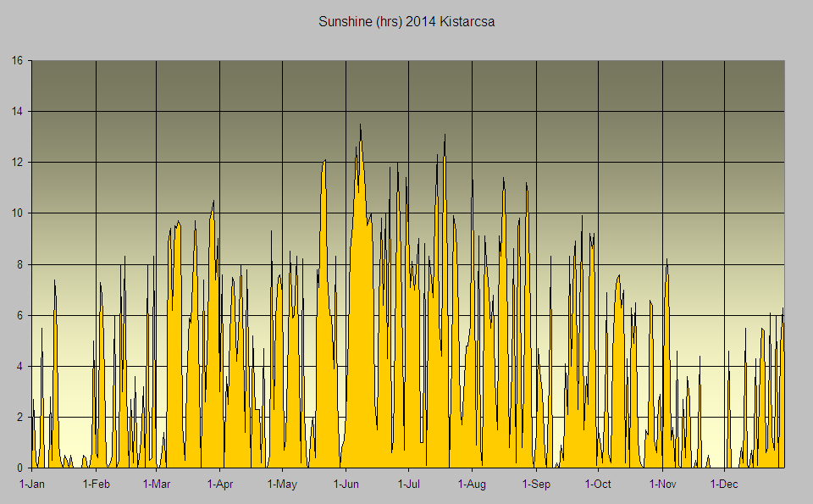
Task: Click the 14 value on the y-axis
Action: click(x=17, y=111)
